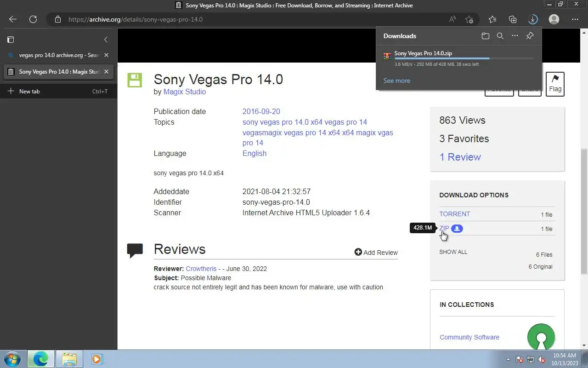View site information lock icon

tap(57, 19)
